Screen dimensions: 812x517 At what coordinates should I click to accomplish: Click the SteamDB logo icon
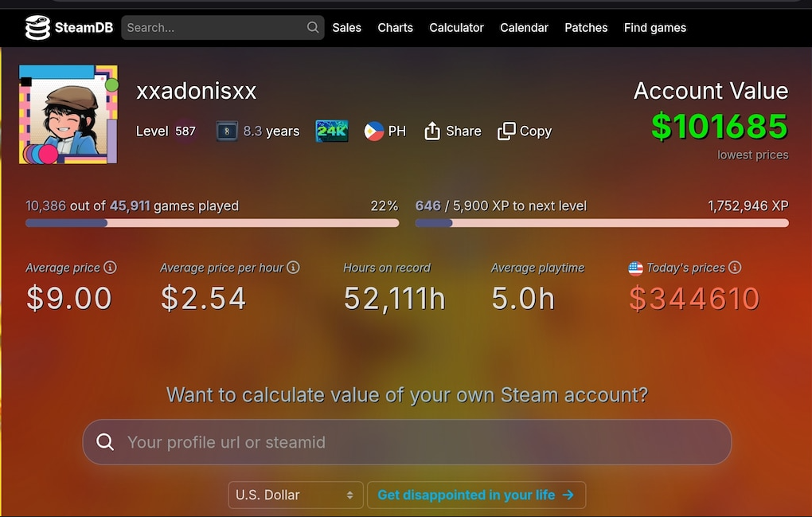pyautogui.click(x=37, y=27)
